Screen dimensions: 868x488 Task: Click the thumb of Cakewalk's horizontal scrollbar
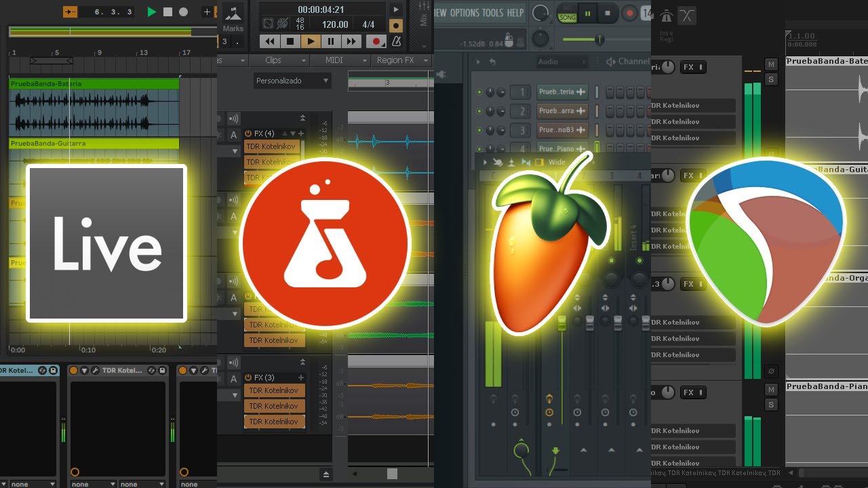[x=392, y=474]
